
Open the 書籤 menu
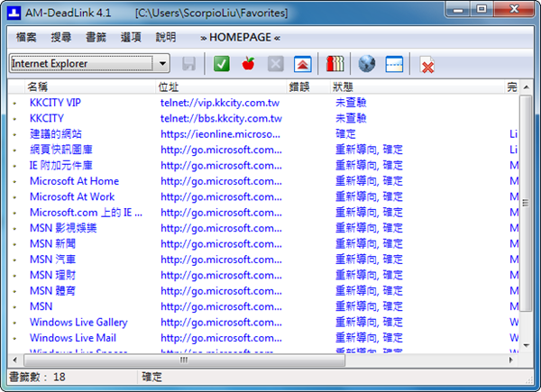(x=96, y=37)
